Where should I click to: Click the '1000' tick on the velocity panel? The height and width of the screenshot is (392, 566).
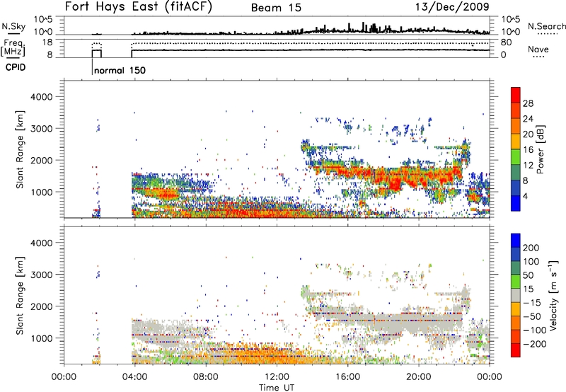point(41,338)
